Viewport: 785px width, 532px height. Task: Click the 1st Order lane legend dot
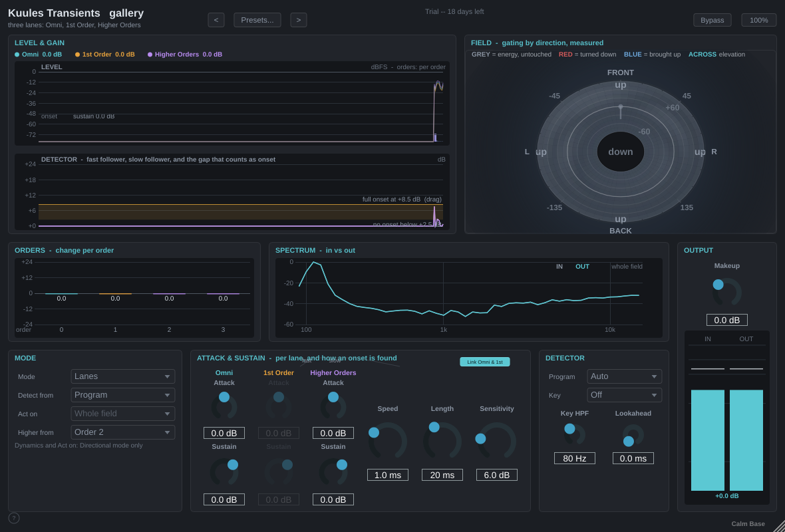coord(78,55)
